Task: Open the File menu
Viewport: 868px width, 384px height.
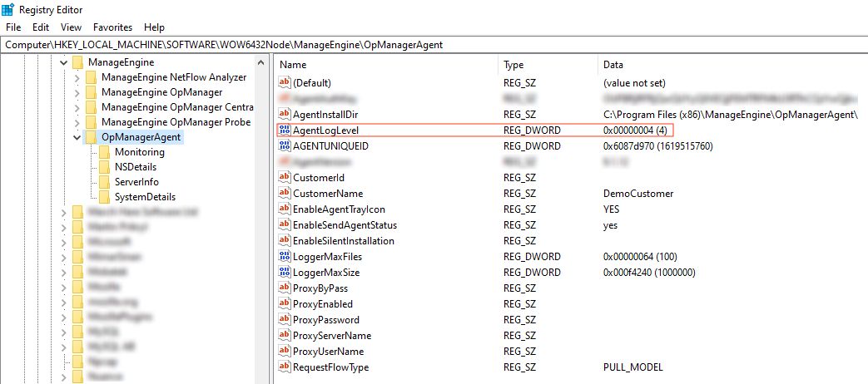Action: pos(13,27)
